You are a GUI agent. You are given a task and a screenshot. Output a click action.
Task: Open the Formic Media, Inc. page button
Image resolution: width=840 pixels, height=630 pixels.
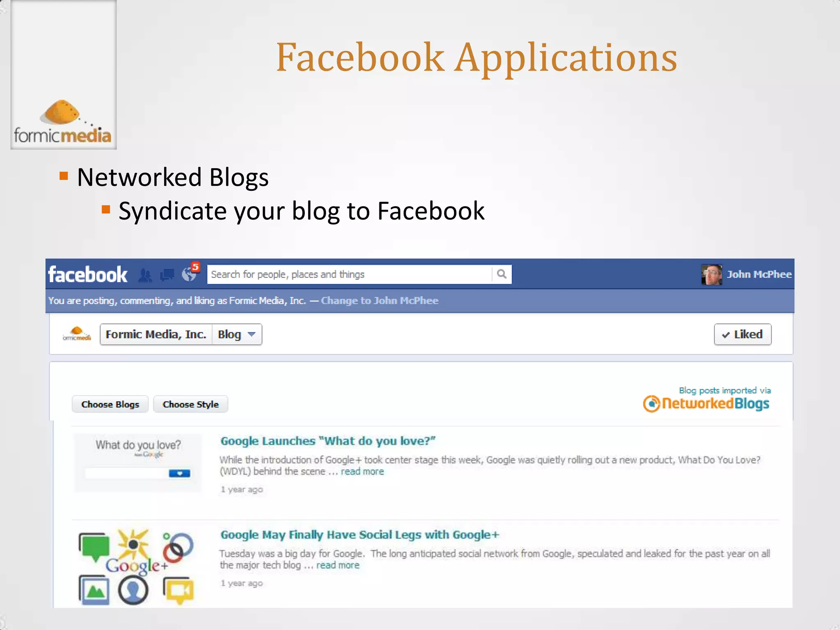(x=156, y=334)
